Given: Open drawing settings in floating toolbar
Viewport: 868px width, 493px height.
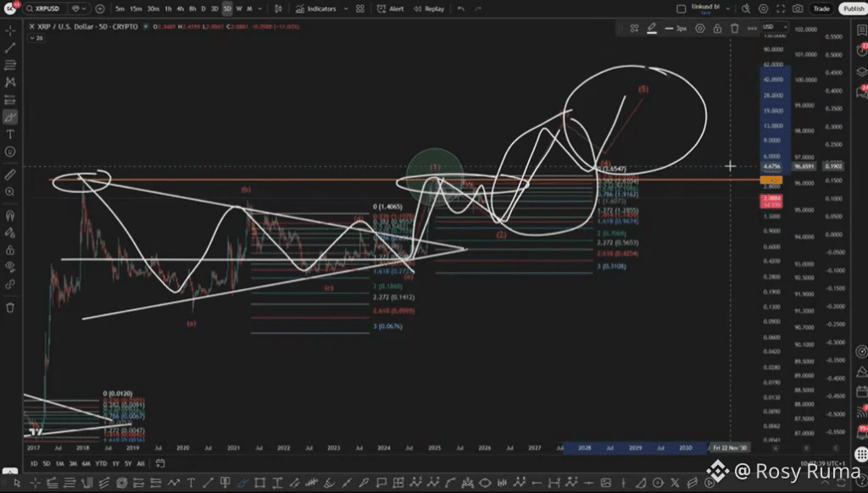Looking at the screenshot, I should [x=700, y=28].
